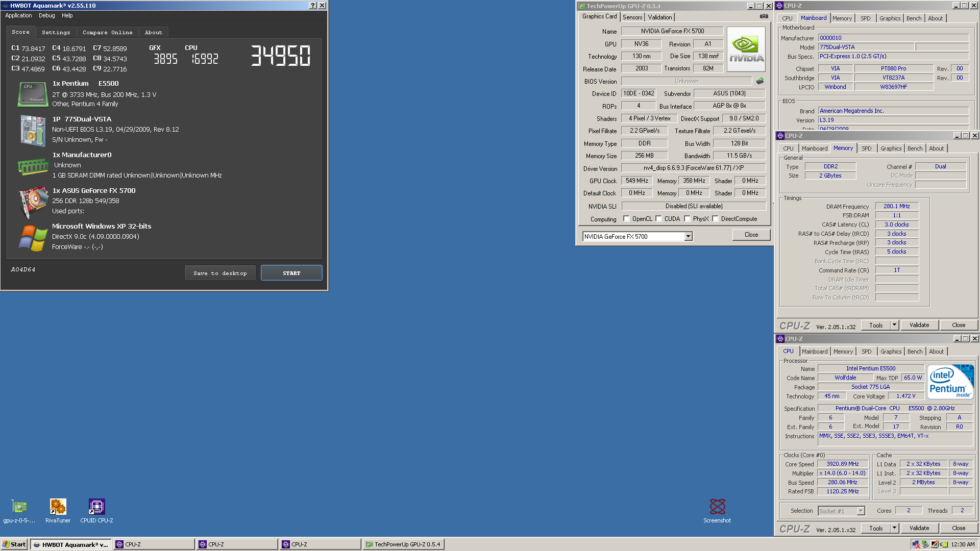Open the gpu-z-0-5 desktop shortcut
Screen dimensions: 980x551
coord(19,510)
